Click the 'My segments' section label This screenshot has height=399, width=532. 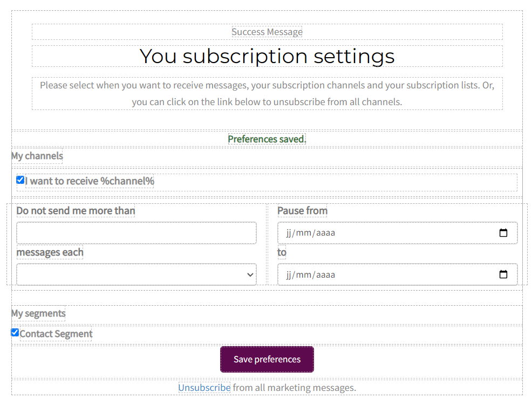pyautogui.click(x=38, y=313)
